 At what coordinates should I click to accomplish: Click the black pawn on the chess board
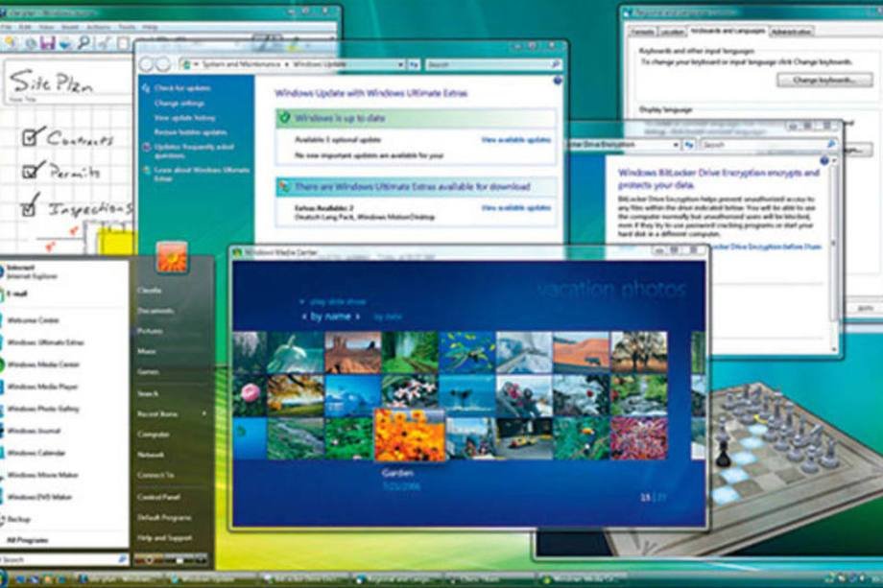pos(723,454)
